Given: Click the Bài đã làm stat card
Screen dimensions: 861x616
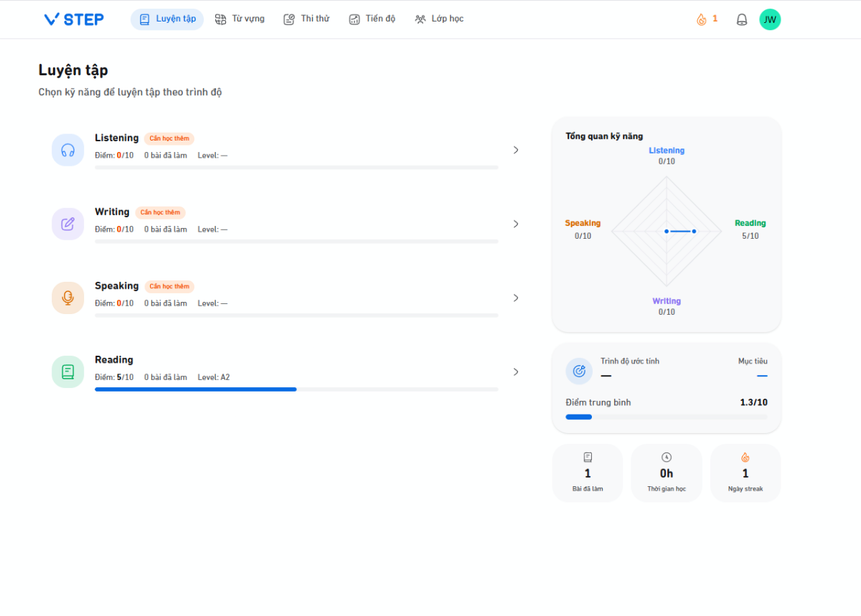Looking at the screenshot, I should 588,473.
